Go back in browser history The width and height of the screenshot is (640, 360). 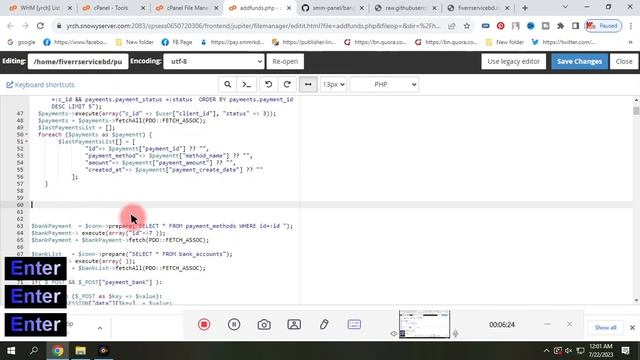[x=10, y=26]
